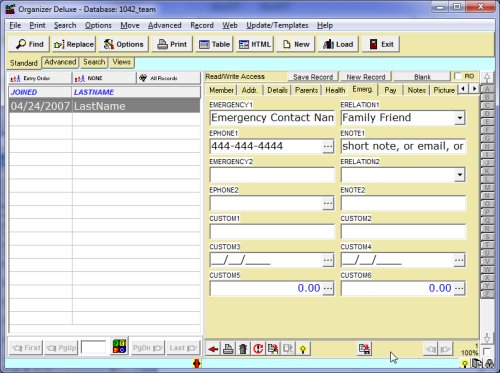The image size is (500, 373).
Task: Click the Print toolbar button
Action: (172, 44)
